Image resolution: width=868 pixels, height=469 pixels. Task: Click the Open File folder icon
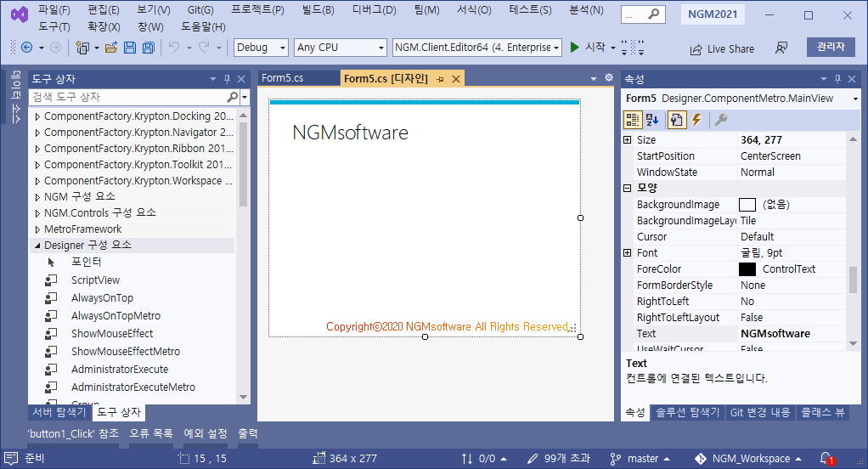(x=111, y=48)
